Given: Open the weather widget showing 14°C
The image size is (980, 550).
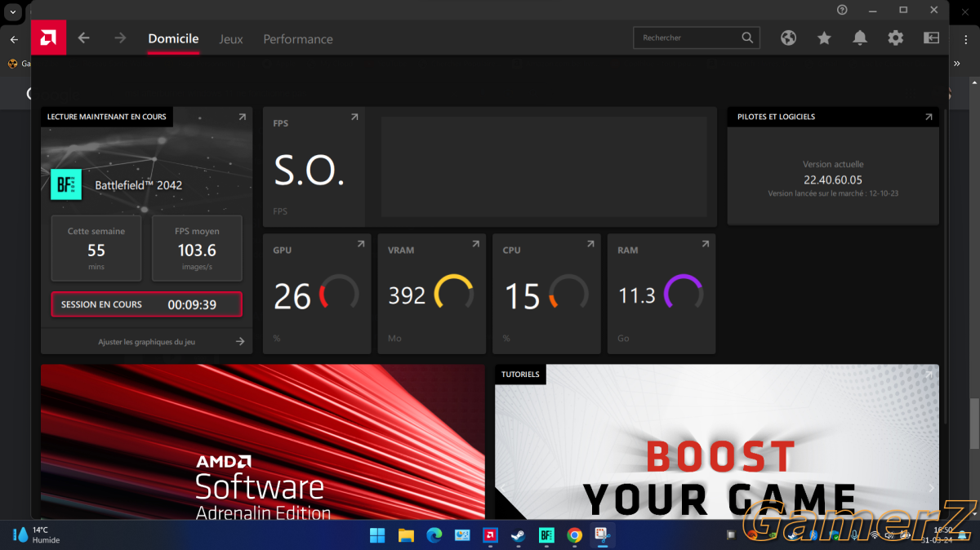Looking at the screenshot, I should coord(36,534).
